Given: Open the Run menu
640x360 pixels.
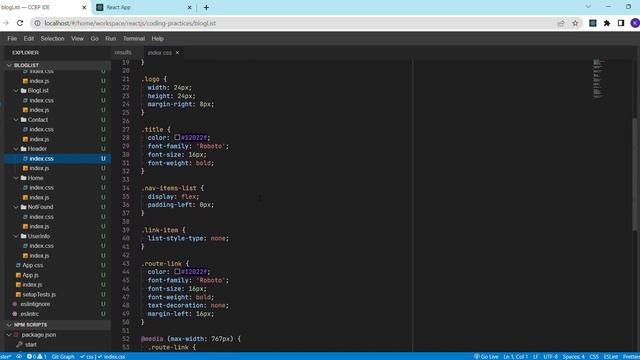Looking at the screenshot, I should 111,38.
